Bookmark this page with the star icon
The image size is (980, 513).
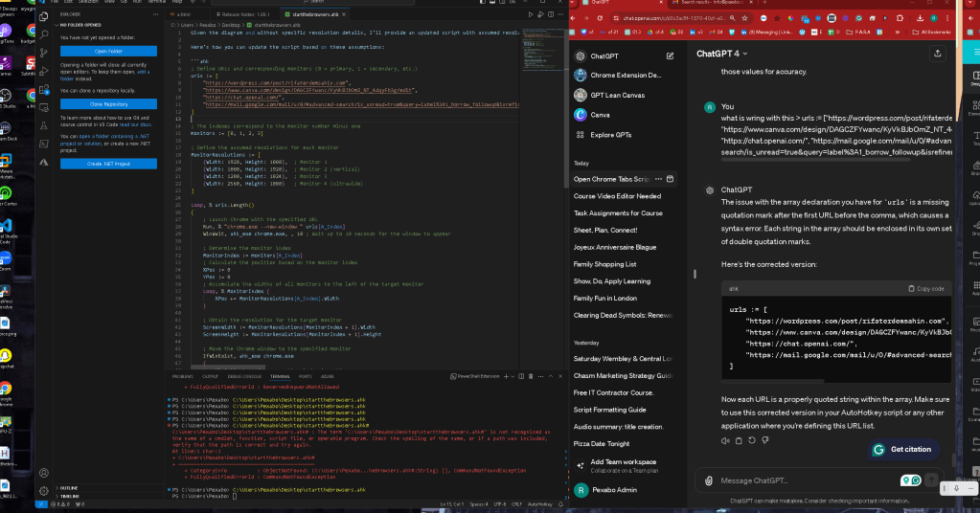[x=744, y=18]
